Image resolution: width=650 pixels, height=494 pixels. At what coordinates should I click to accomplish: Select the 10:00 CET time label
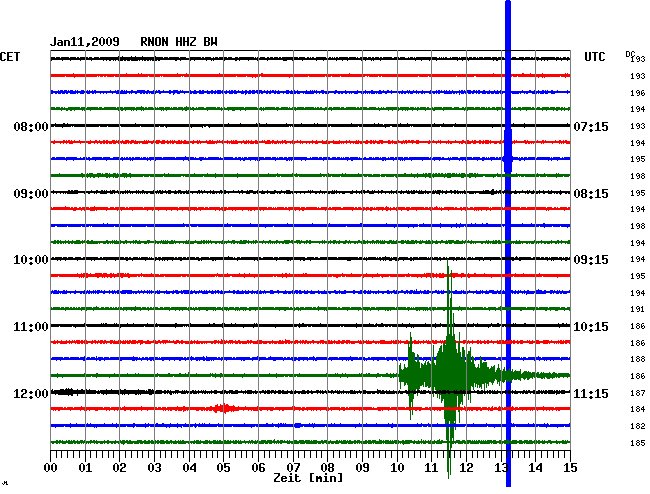pos(31,260)
